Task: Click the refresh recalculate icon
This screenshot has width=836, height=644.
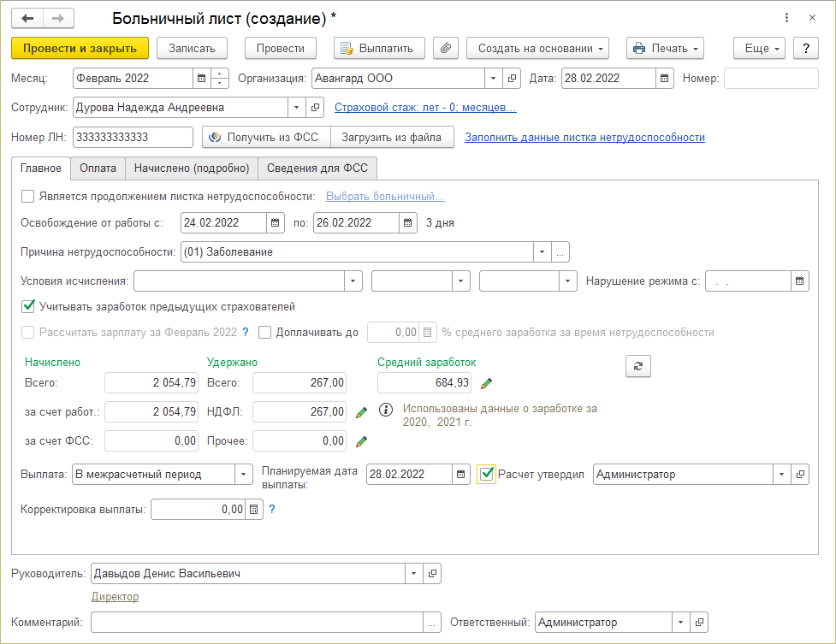Action: click(637, 366)
